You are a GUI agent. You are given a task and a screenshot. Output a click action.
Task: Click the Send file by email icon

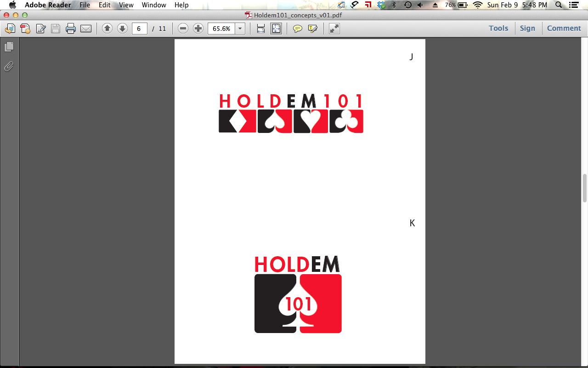pos(86,29)
